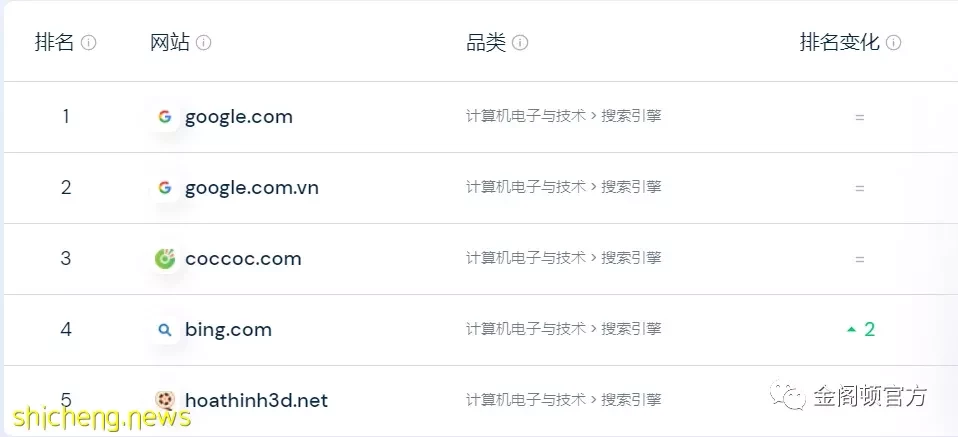Viewport: 958px width, 437px height.
Task: Click the green up-2 rank change indicator
Action: (x=861, y=329)
